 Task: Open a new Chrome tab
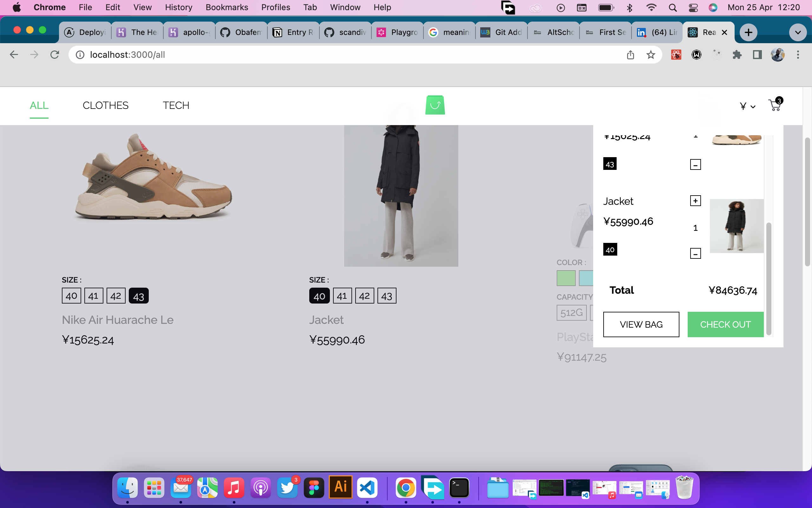pyautogui.click(x=748, y=32)
